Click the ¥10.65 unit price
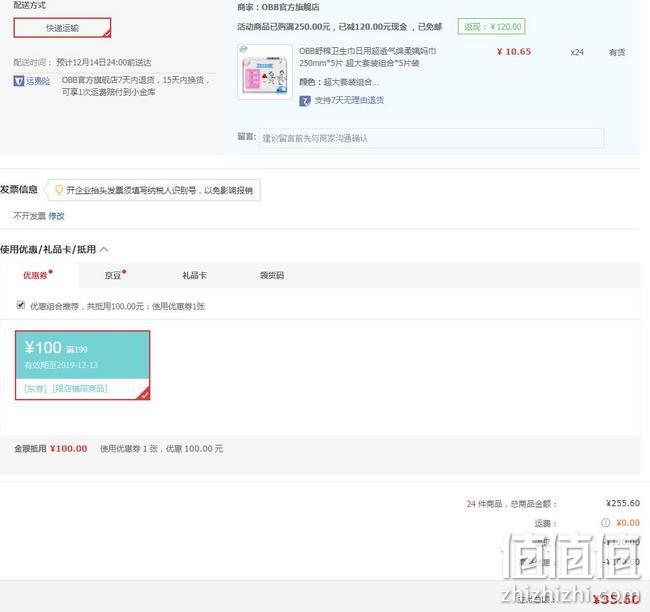Viewport: 650px width, 612px height. 514,52
